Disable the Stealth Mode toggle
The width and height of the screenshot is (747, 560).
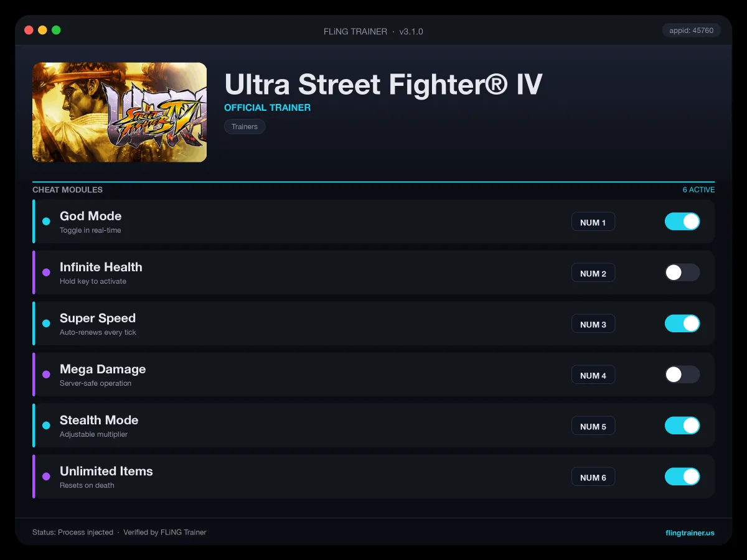682,426
